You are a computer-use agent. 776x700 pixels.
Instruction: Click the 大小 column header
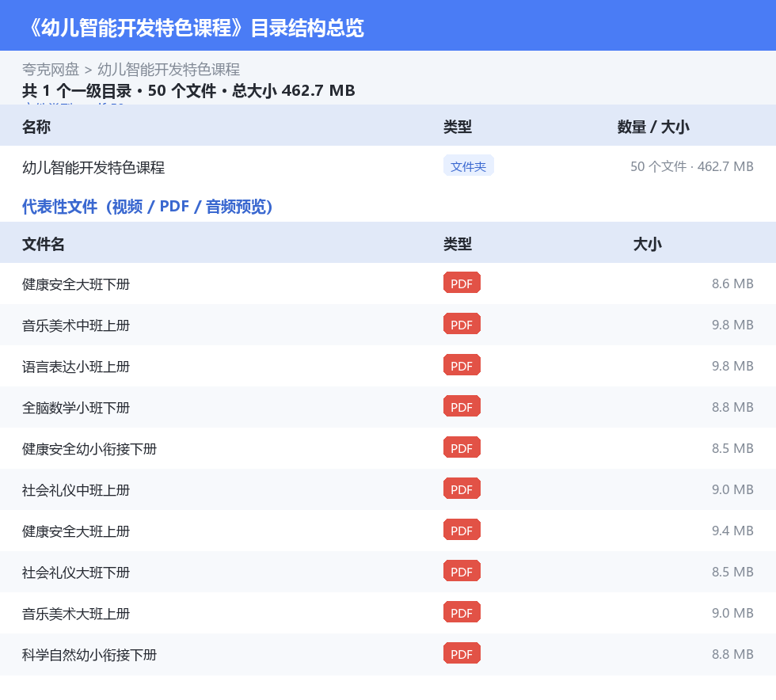pyautogui.click(x=648, y=244)
